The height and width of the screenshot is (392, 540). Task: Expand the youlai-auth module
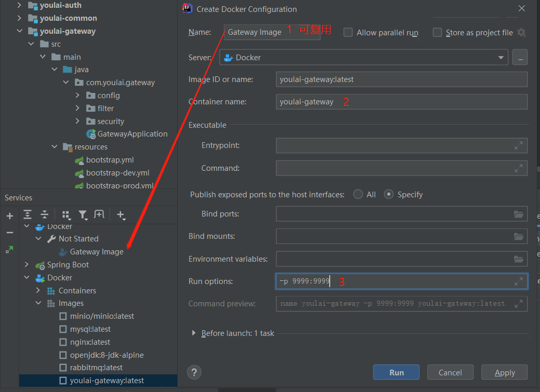pos(19,5)
